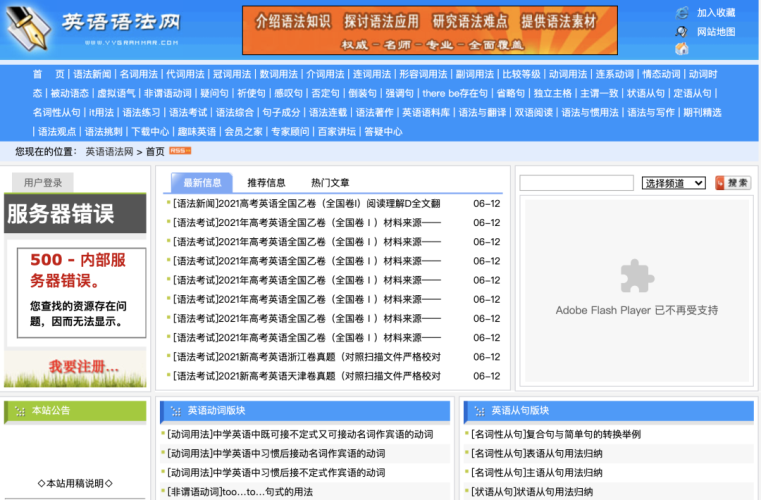761x500 pixels.
Task: Open the 选择频道 dropdown
Action: 673,183
